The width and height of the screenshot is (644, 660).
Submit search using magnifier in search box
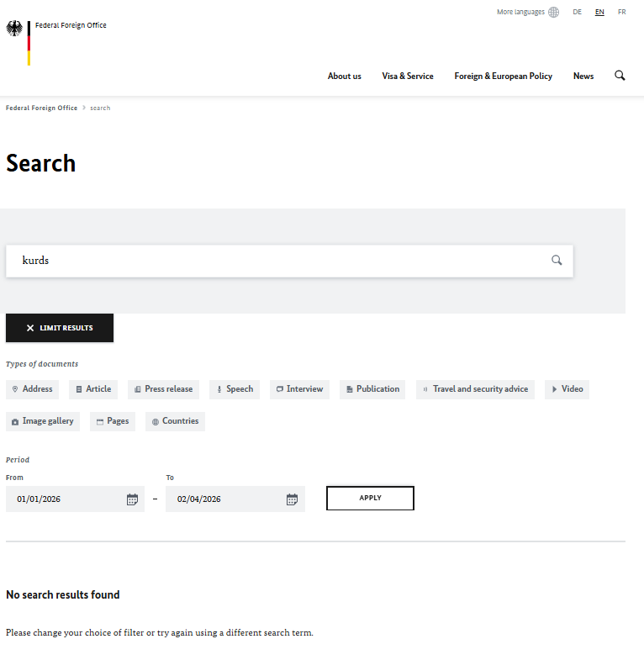pos(557,261)
